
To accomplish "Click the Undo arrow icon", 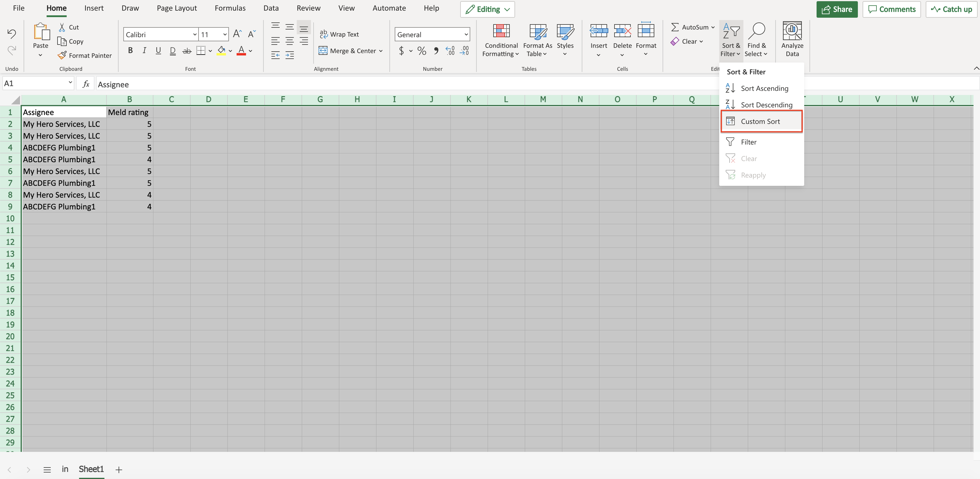I will click(x=12, y=34).
